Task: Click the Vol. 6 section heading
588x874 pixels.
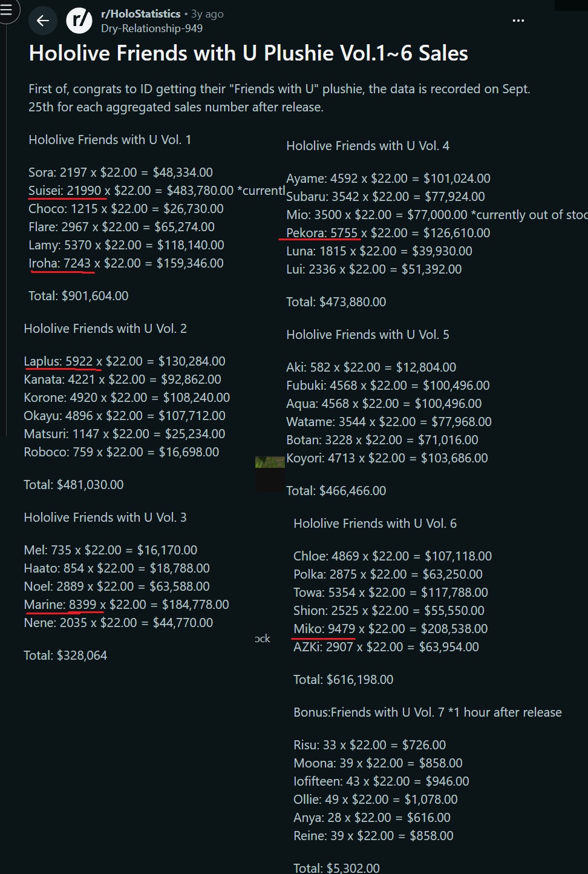Action: [x=375, y=524]
